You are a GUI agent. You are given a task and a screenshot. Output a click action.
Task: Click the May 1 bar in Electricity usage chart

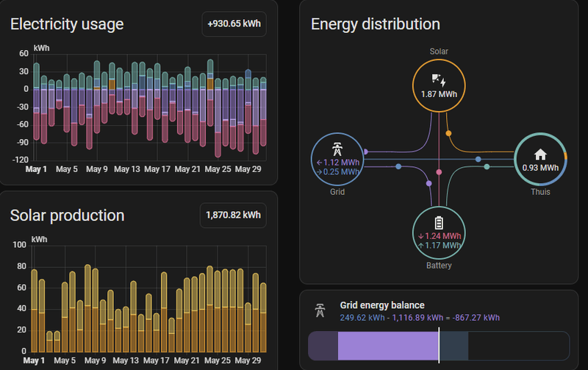tap(36, 102)
